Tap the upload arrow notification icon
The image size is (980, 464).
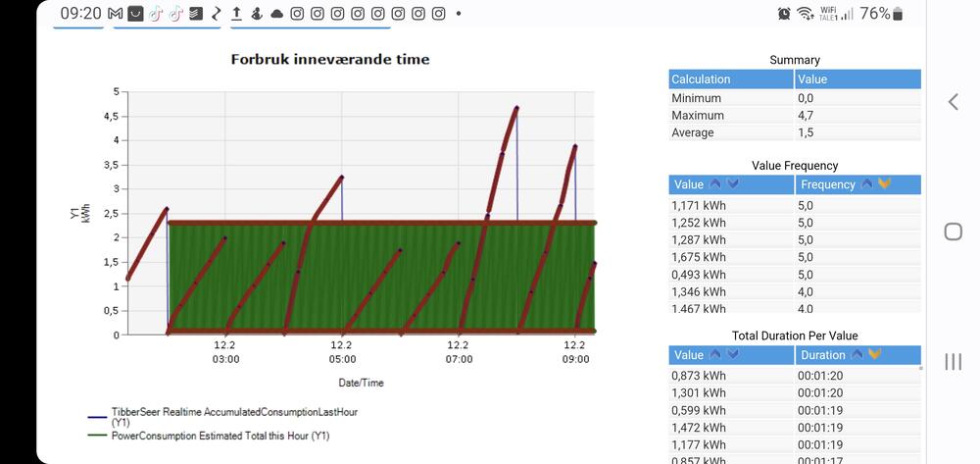point(236,14)
